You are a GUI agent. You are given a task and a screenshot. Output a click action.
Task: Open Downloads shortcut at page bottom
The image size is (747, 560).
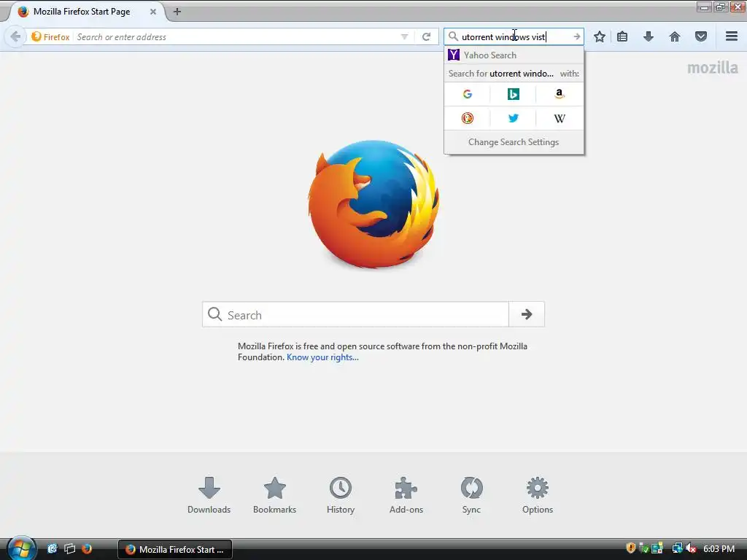pos(209,495)
